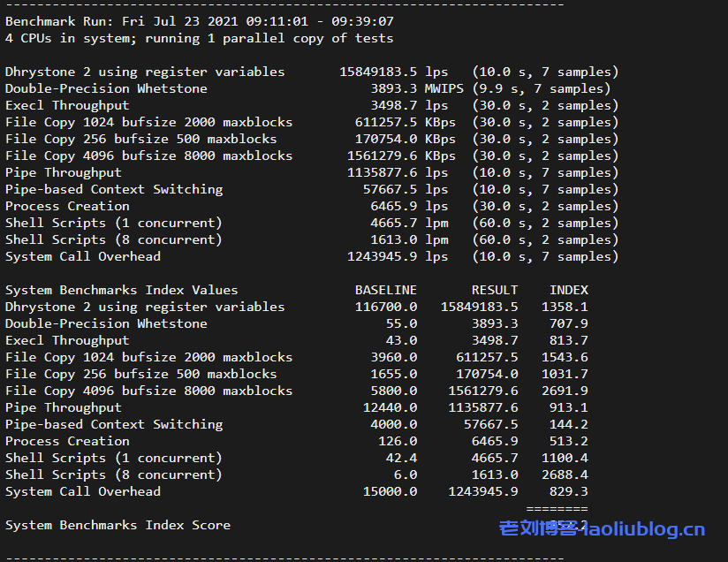The height and width of the screenshot is (562, 728).
Task: Click the '4 CPUs in system' line
Action: [x=200, y=38]
